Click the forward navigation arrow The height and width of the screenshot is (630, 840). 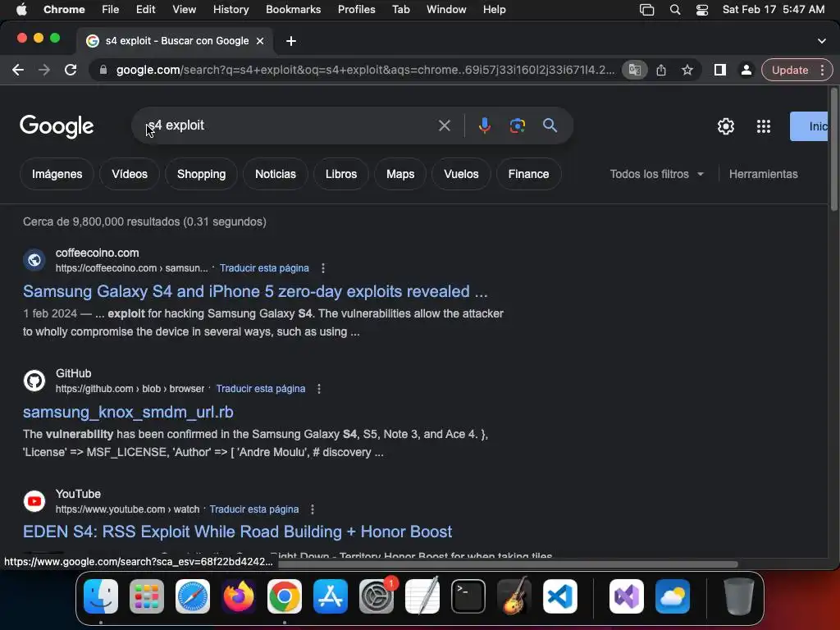(44, 70)
